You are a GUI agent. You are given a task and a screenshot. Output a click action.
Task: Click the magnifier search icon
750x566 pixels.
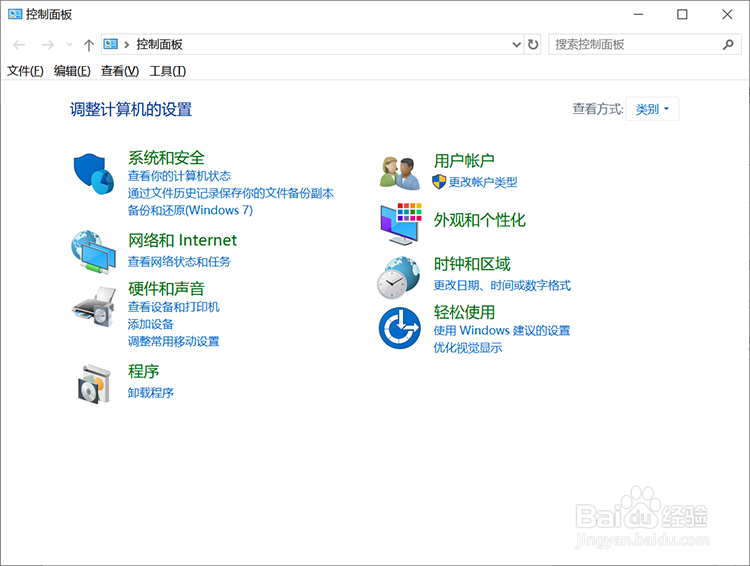(728, 44)
